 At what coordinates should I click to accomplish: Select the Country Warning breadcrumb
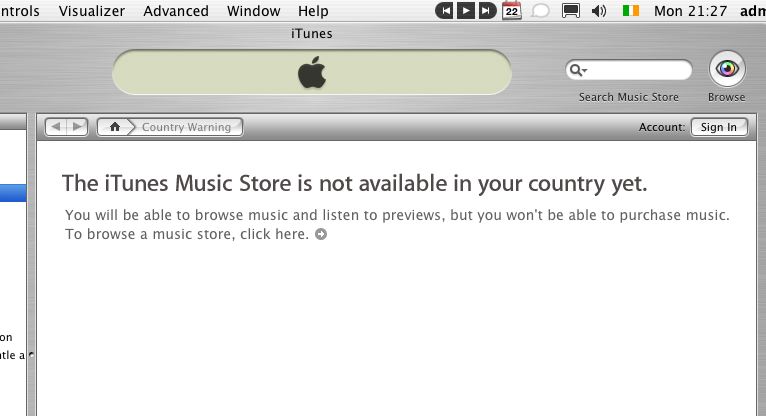(186, 127)
